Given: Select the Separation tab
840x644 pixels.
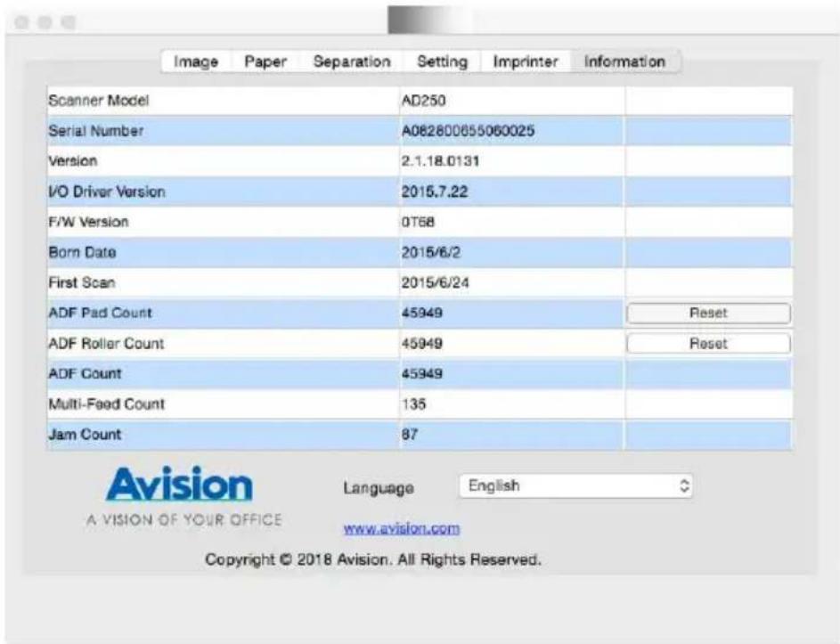Looking at the screenshot, I should (352, 61).
